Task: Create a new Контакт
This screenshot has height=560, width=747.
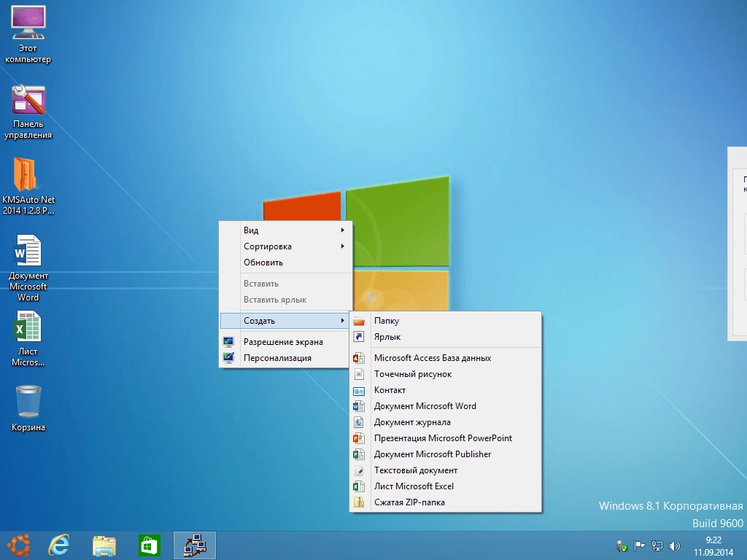Action: (446, 390)
